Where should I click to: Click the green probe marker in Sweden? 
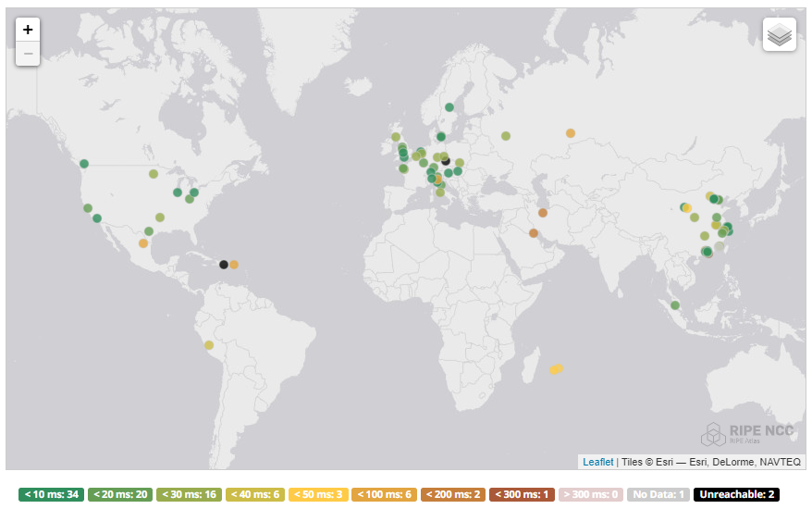tap(449, 107)
